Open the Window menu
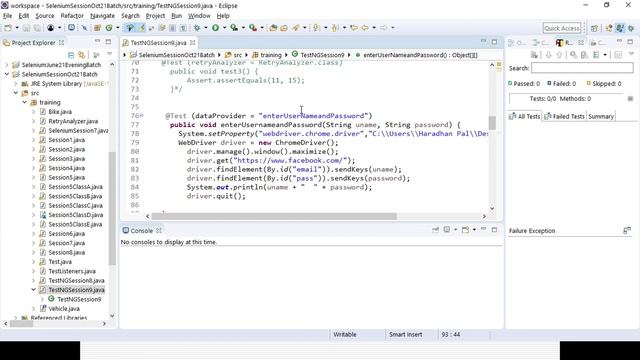The height and width of the screenshot is (360, 640). (199, 16)
